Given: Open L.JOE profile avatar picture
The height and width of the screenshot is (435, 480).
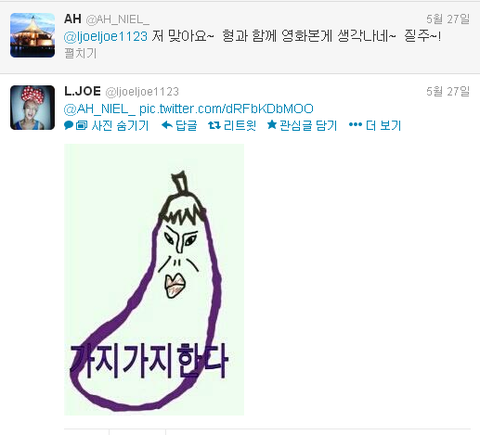Looking at the screenshot, I should (x=32, y=107).
